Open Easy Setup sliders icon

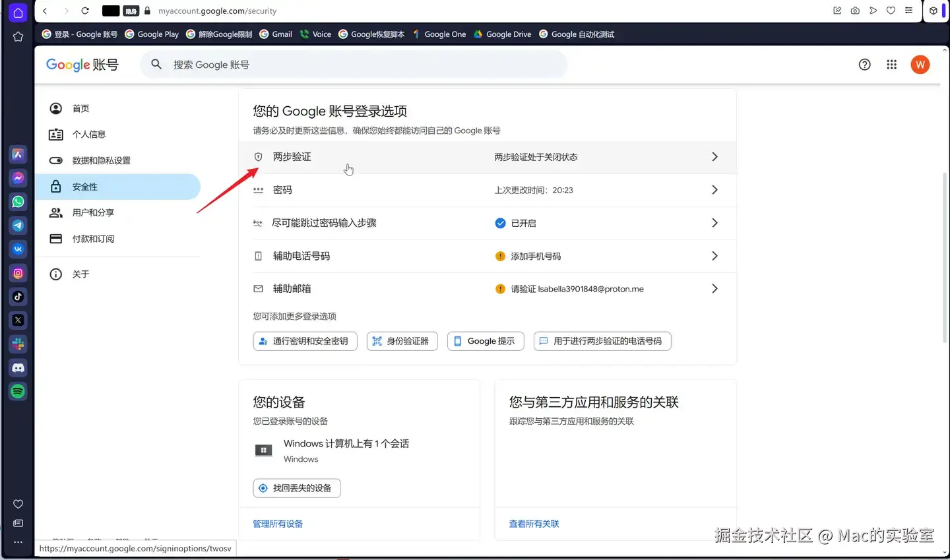pyautogui.click(x=908, y=11)
